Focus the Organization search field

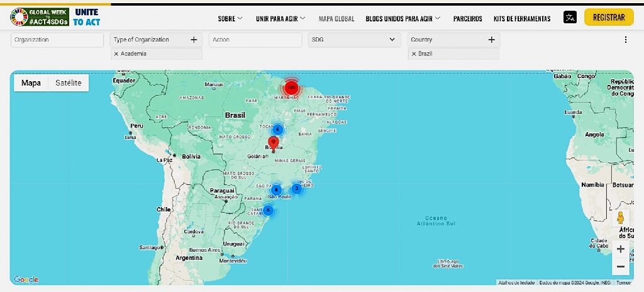57,40
